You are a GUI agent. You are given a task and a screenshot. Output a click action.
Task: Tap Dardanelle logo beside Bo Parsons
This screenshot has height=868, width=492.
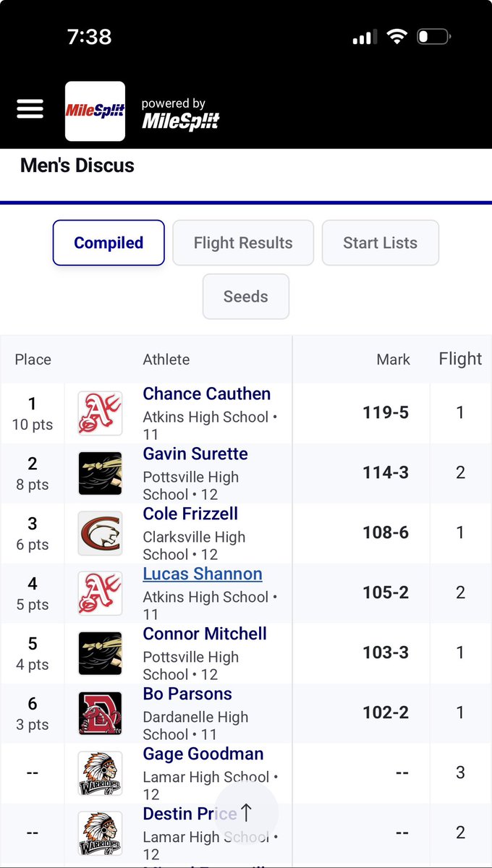click(x=100, y=713)
